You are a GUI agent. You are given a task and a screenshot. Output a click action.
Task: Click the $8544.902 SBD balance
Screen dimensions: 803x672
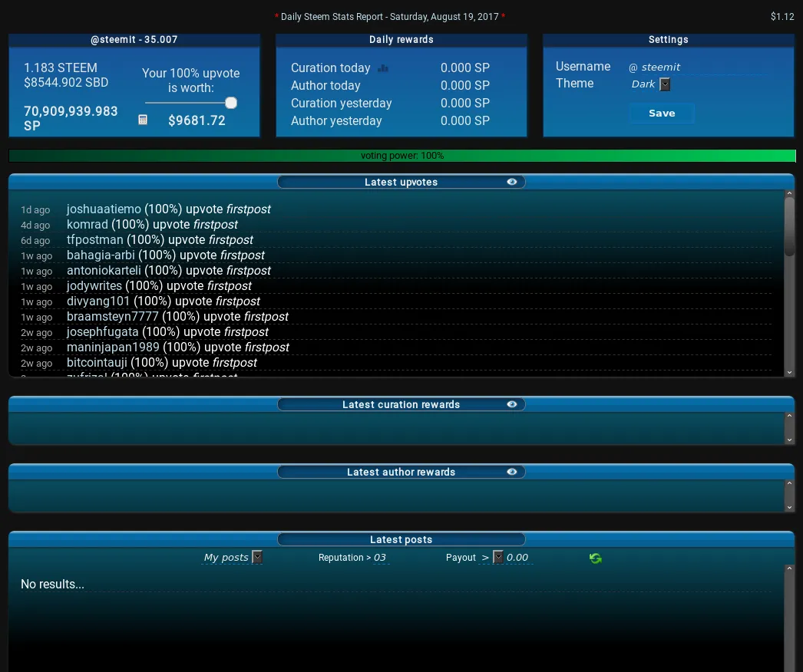tap(66, 82)
